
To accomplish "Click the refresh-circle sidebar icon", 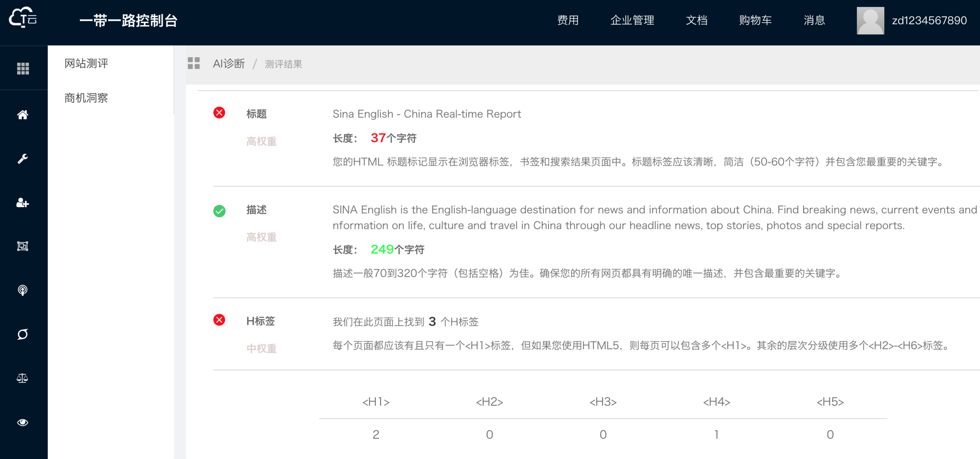I will point(23,334).
